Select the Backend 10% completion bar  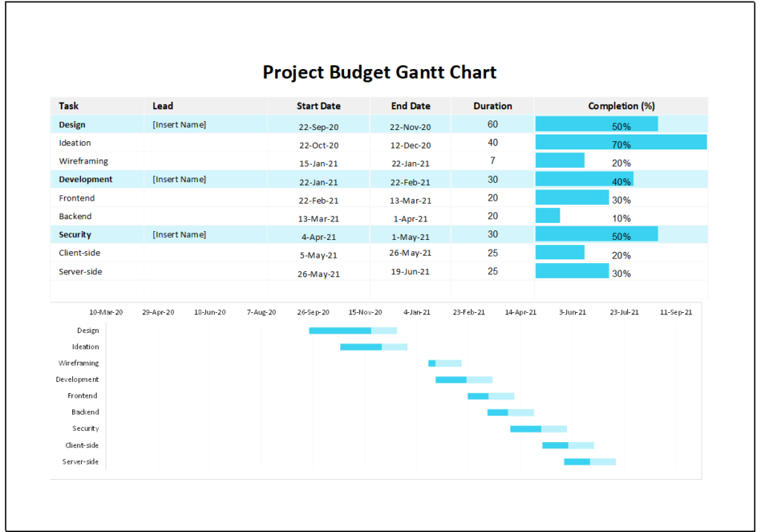[x=546, y=216]
